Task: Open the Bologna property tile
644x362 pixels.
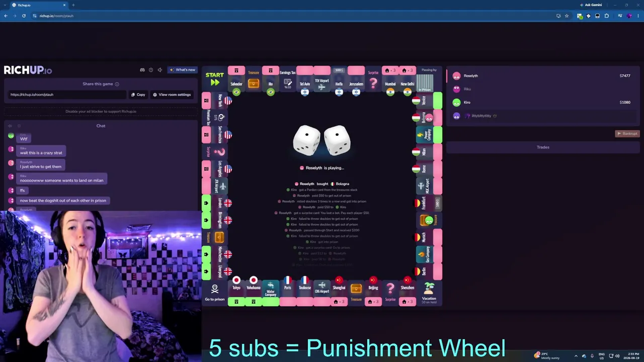Action: pyautogui.click(x=427, y=118)
